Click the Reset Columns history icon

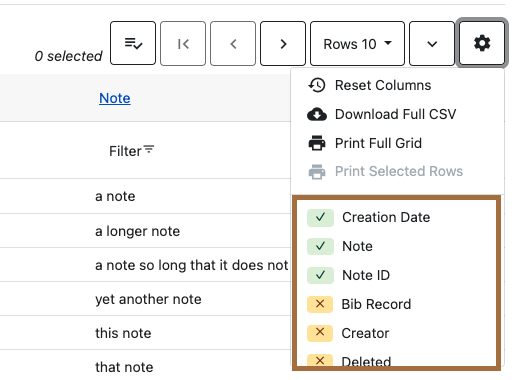point(317,85)
